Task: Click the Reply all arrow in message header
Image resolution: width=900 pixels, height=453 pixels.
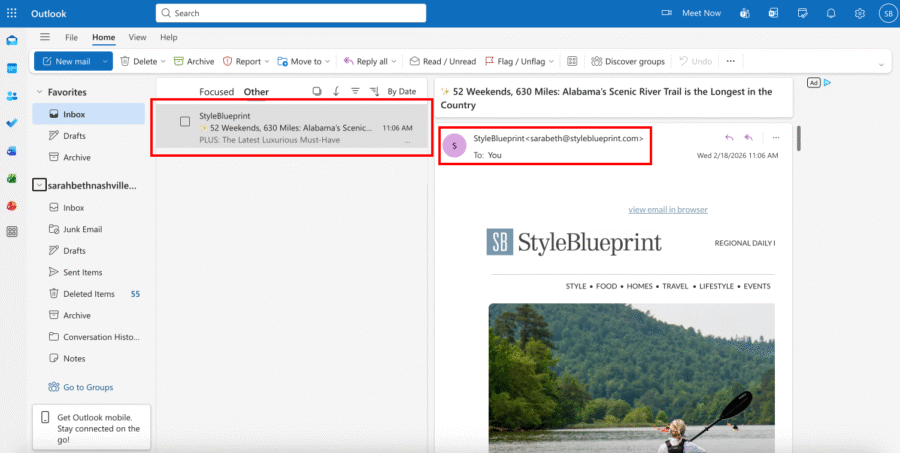Action: [748, 138]
